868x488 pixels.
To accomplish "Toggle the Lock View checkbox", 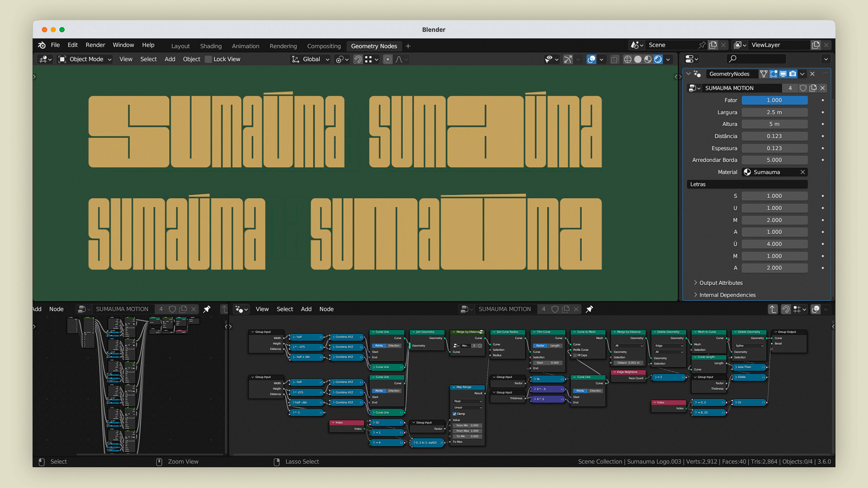I will (x=208, y=59).
